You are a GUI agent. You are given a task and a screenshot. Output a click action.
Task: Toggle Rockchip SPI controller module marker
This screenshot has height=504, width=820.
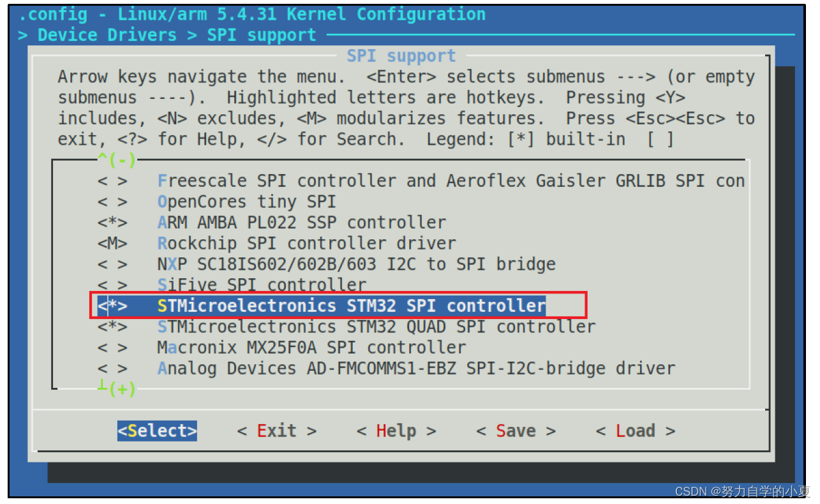(x=112, y=244)
